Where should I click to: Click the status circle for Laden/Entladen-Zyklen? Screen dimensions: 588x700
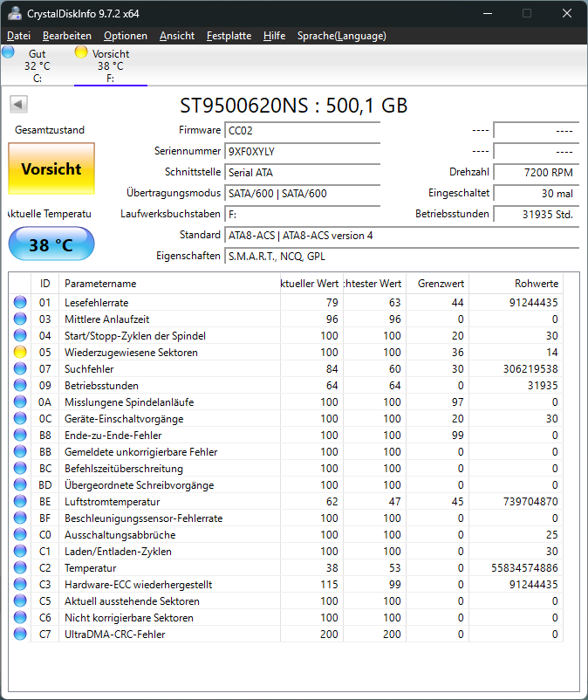coord(20,551)
